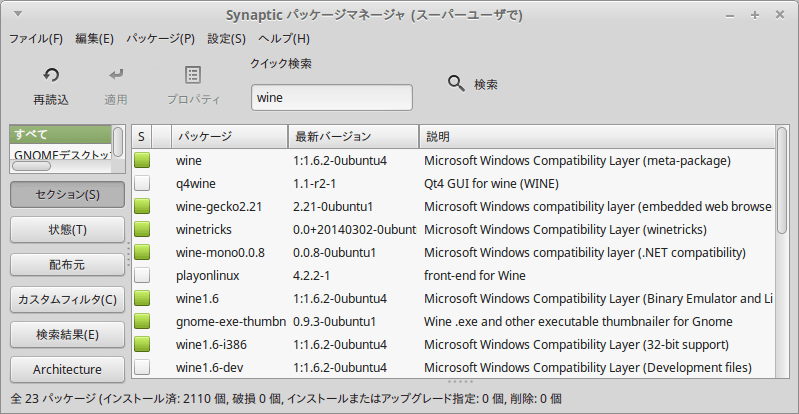Open the ファイル(F) menu
The height and width of the screenshot is (414, 799).
coord(36,39)
